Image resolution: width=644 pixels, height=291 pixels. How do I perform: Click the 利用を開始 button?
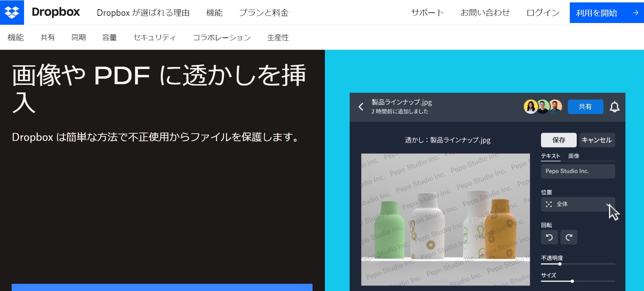coord(607,13)
